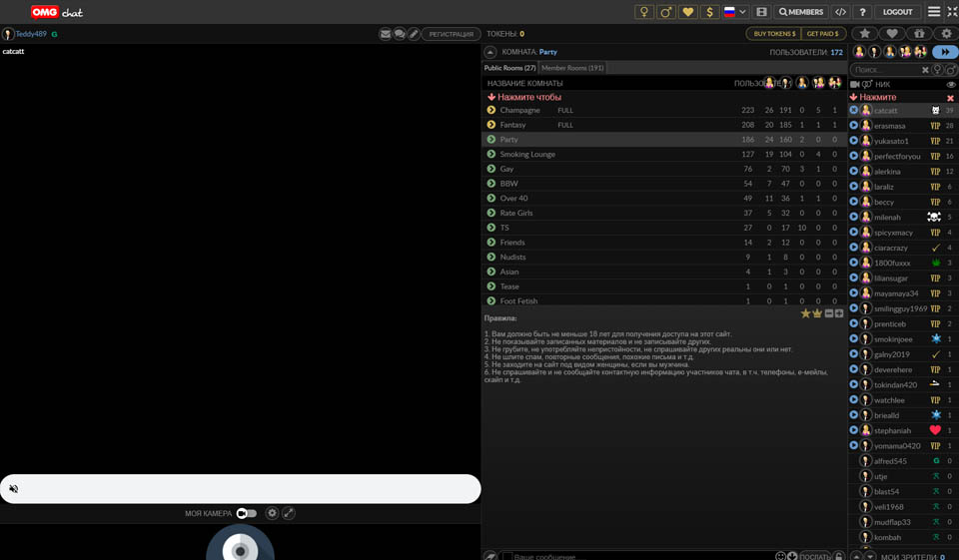Open the envelope messages icon
Screen dimensions: 959x560
tap(385, 34)
